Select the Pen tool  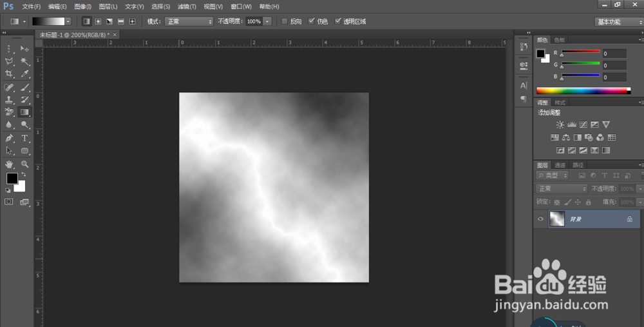pyautogui.click(x=9, y=138)
